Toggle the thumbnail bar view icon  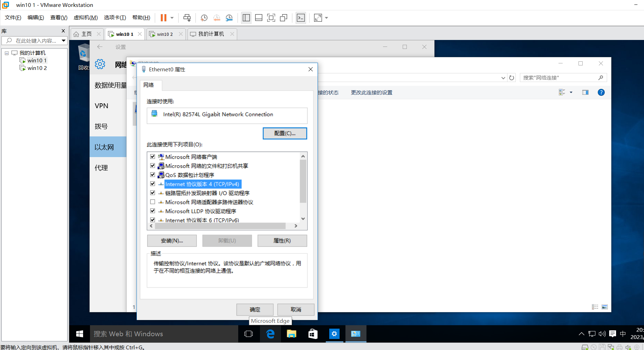(259, 18)
